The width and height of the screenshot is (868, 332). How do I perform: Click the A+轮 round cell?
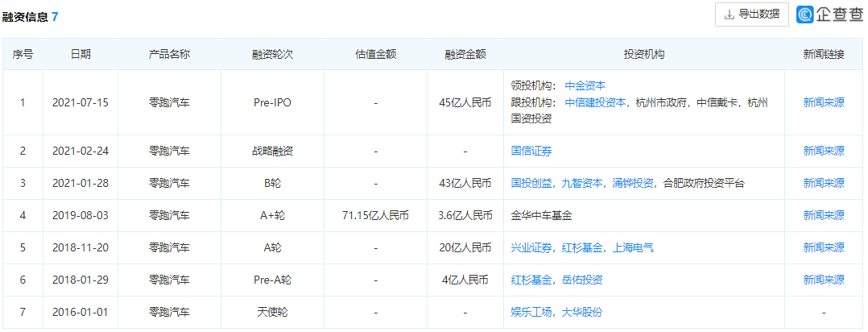(x=272, y=215)
